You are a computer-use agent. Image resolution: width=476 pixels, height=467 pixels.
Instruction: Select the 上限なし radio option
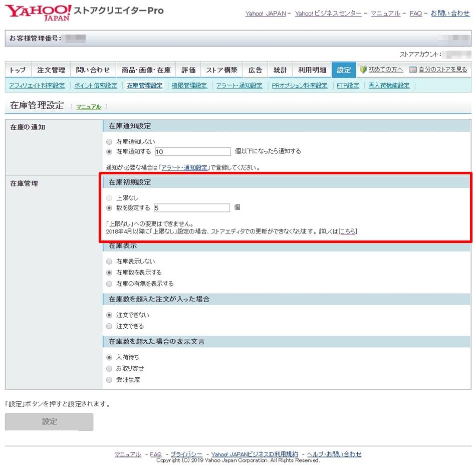[x=109, y=198]
